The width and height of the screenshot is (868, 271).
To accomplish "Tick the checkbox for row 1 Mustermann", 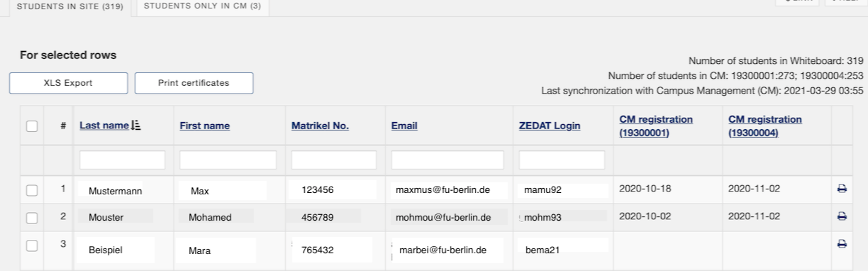I will click(x=31, y=190).
